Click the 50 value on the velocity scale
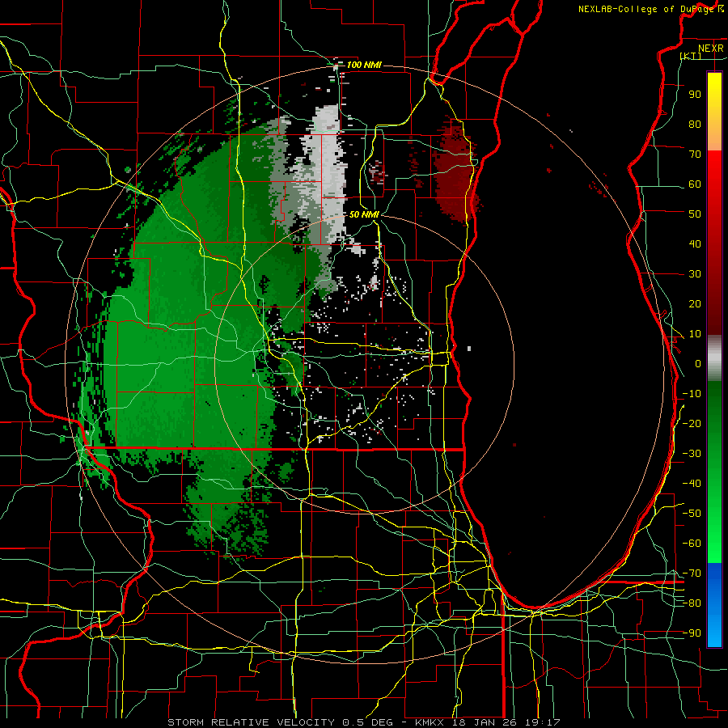 [695, 214]
